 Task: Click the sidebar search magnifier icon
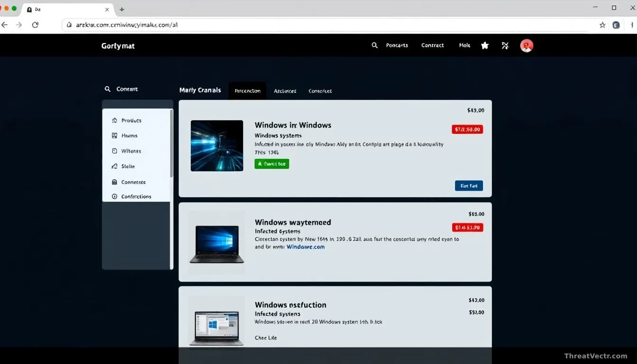pyautogui.click(x=108, y=89)
